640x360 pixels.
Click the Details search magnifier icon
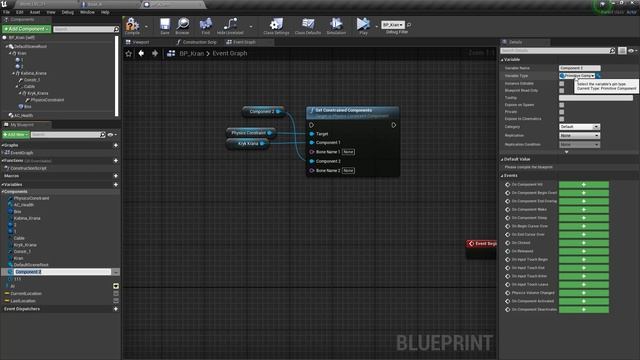pyautogui.click(x=612, y=51)
